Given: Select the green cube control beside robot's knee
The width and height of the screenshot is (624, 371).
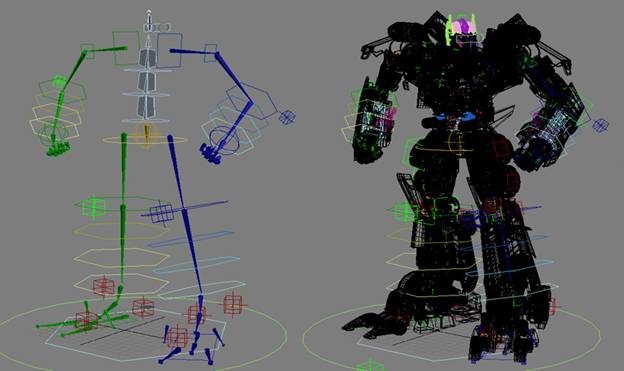Looking at the screenshot, I should tap(405, 211).
